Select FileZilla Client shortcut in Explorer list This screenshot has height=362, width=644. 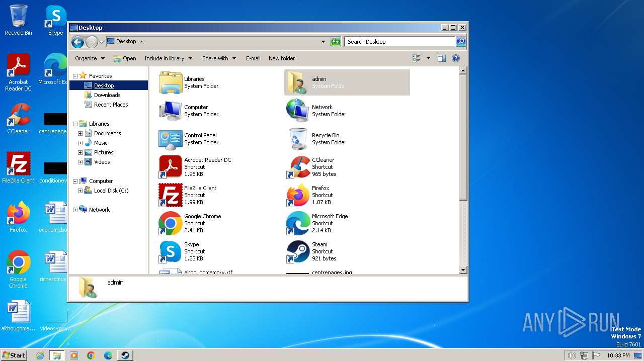pyautogui.click(x=171, y=195)
